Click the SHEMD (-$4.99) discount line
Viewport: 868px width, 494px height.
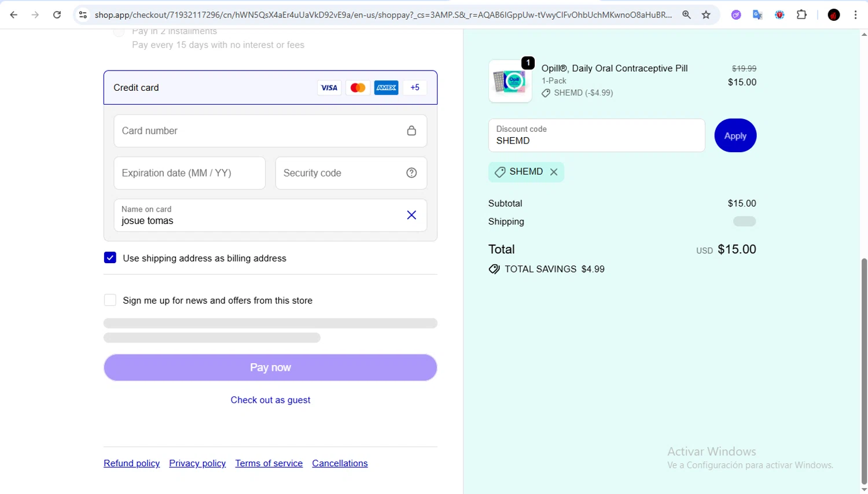(x=578, y=93)
